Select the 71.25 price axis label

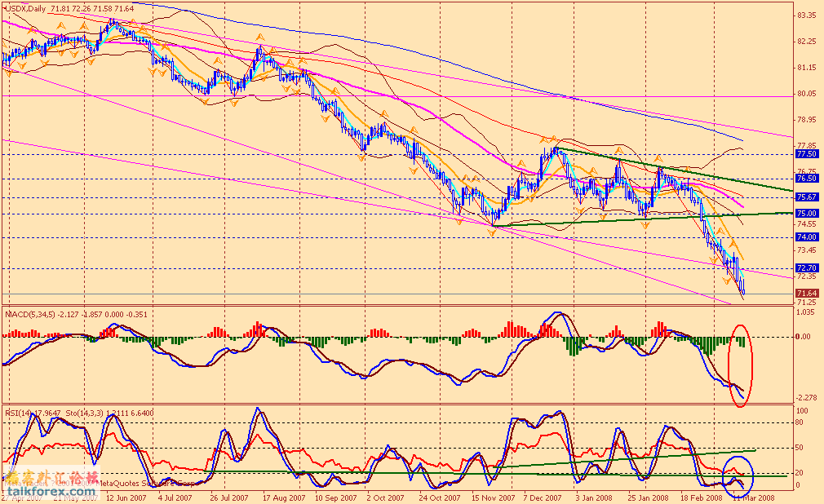[807, 303]
